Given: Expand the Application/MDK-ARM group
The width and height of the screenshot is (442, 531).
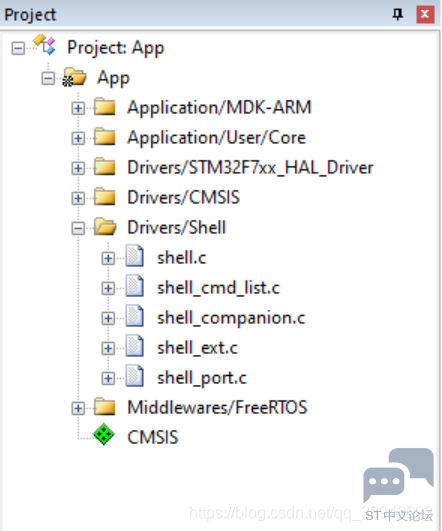Looking at the screenshot, I should point(78,108).
